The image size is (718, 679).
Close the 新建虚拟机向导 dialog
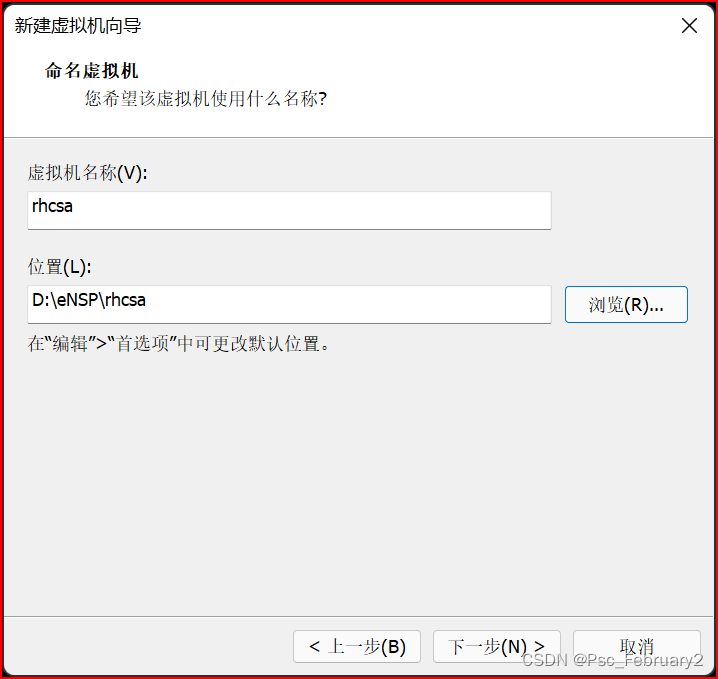pyautogui.click(x=689, y=26)
